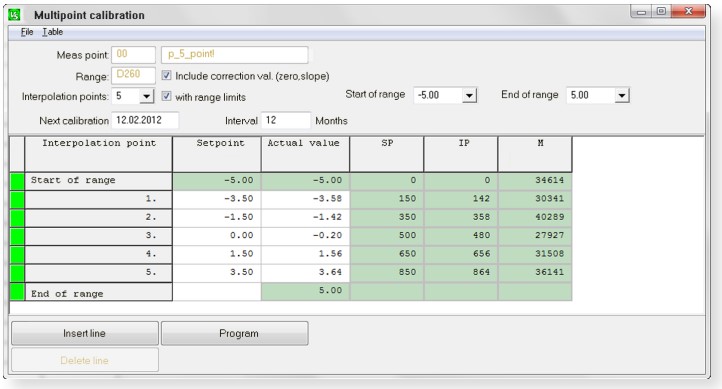722x389 pixels.
Task: Click the Interpolation point column header
Action: [99, 154]
